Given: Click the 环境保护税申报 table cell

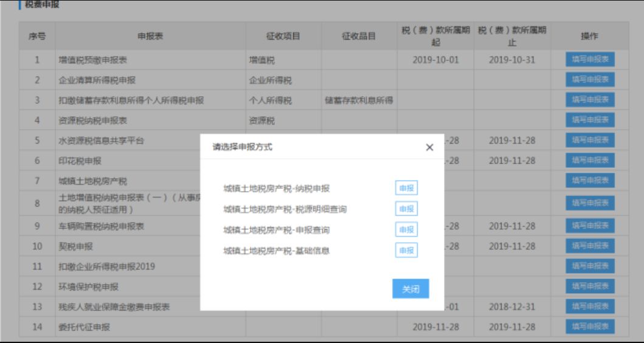Looking at the screenshot, I should click(x=128, y=286).
